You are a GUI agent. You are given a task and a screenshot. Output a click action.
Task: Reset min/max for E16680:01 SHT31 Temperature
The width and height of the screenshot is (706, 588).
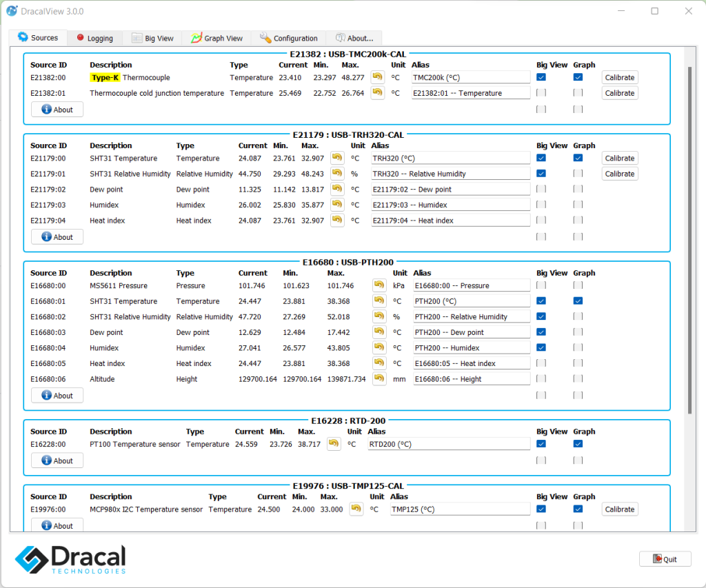point(379,301)
